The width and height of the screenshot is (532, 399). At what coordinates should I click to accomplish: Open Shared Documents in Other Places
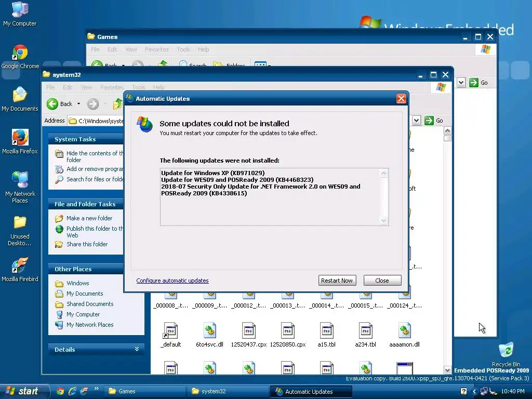coord(90,304)
